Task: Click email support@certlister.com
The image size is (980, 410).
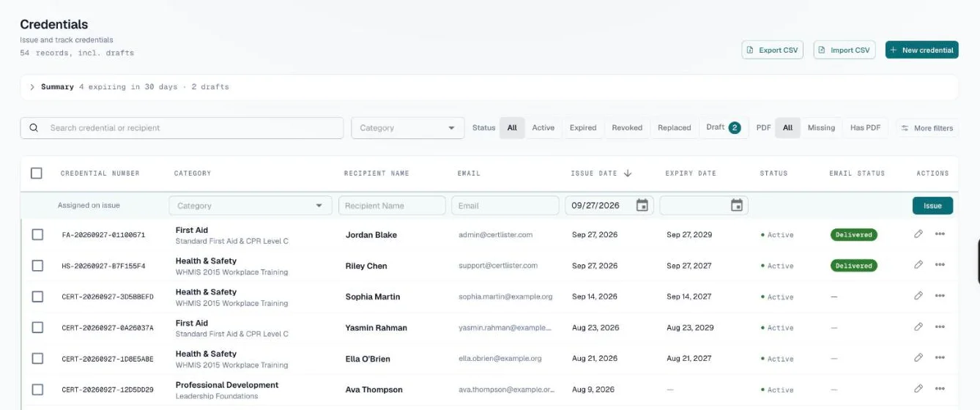Action: (x=498, y=266)
